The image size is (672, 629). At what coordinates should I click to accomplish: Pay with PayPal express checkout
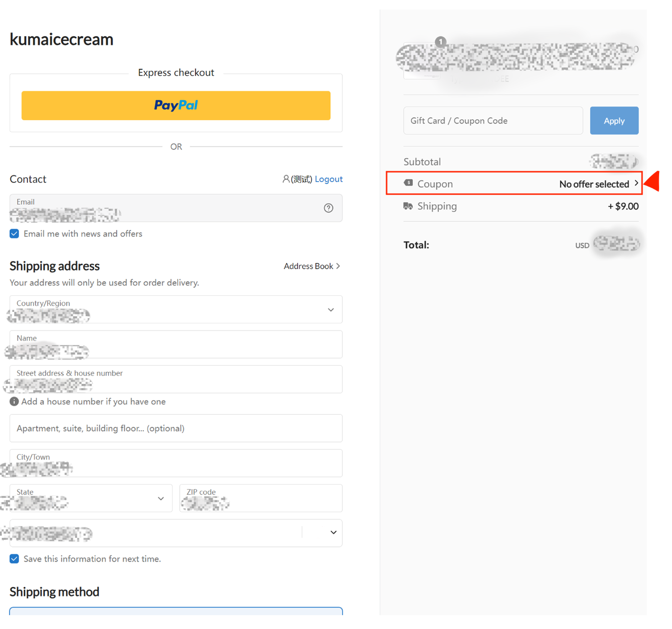[176, 105]
